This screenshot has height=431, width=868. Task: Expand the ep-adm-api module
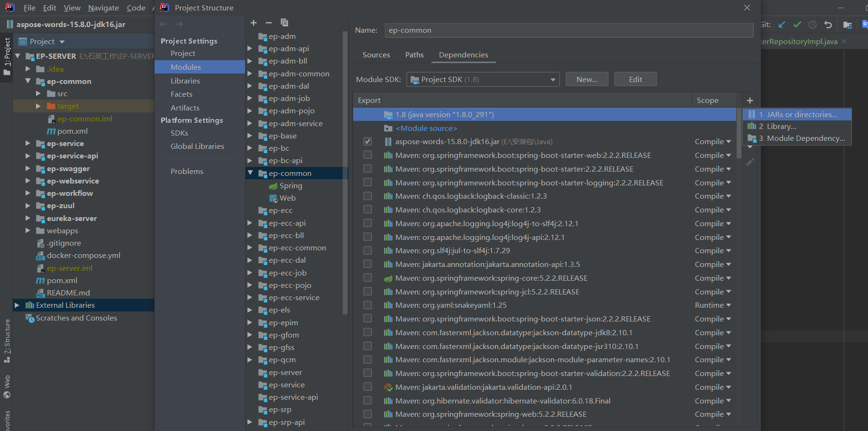click(250, 48)
